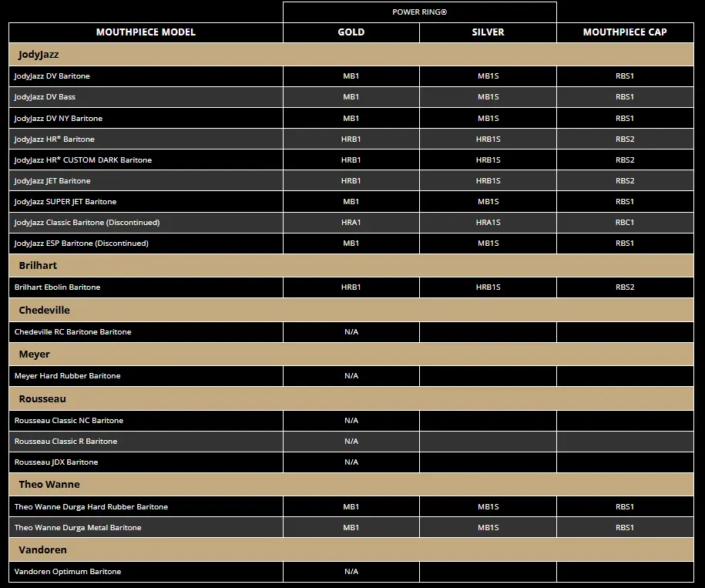Select the Rousseau Classic R Baritone name
This screenshot has width=705, height=588.
[x=65, y=441]
